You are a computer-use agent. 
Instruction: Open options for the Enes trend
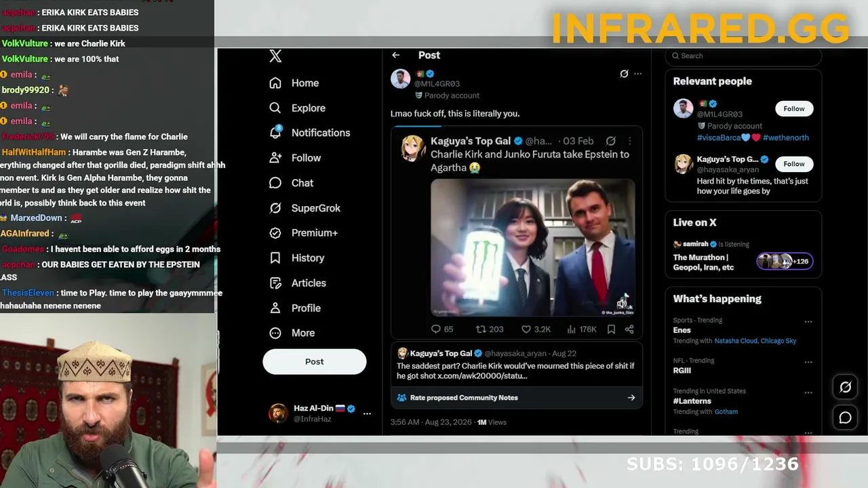coord(808,322)
